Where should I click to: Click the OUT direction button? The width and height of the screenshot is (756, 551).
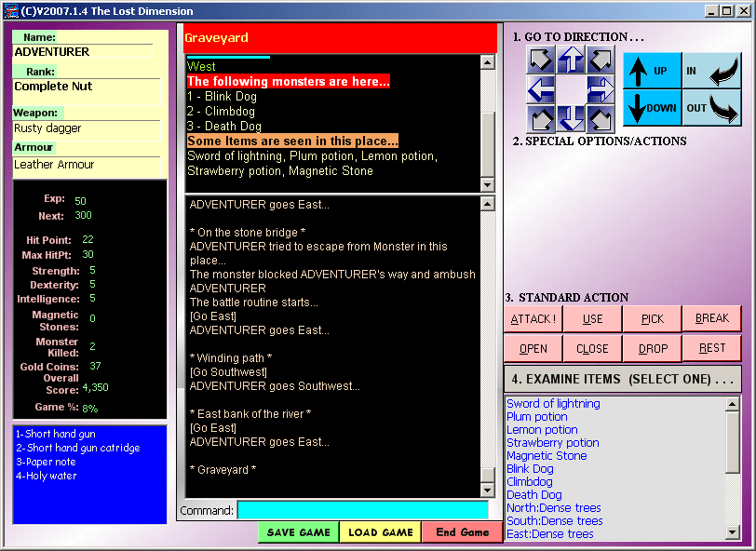click(712, 107)
